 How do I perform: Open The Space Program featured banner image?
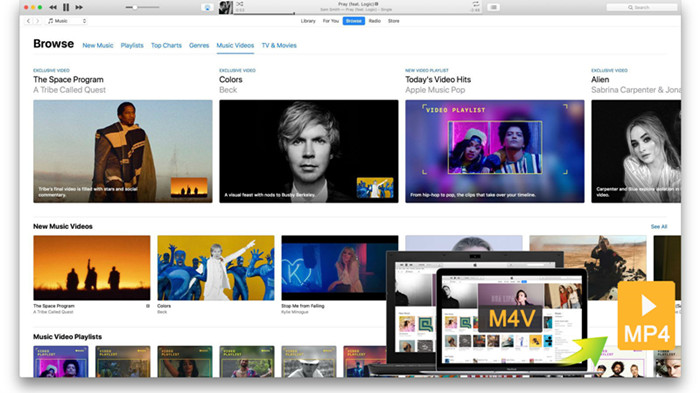click(x=123, y=151)
